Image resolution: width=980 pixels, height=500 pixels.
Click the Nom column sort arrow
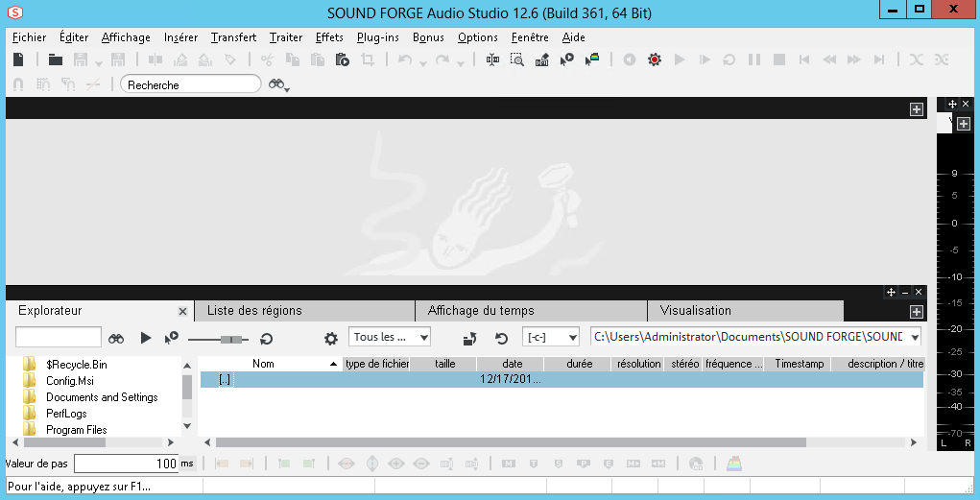click(334, 364)
